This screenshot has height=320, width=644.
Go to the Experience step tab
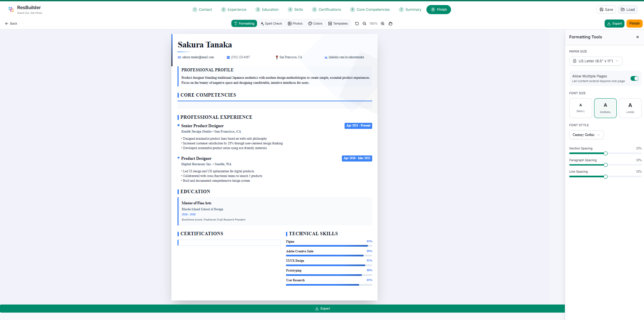pyautogui.click(x=234, y=9)
